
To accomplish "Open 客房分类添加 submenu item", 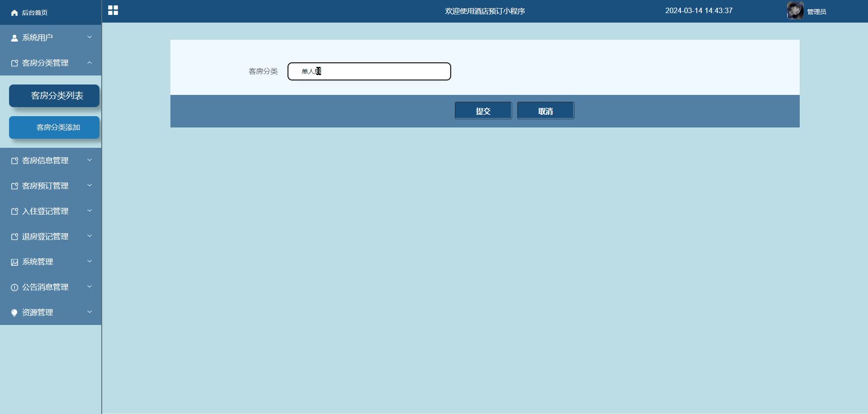I will tap(54, 127).
